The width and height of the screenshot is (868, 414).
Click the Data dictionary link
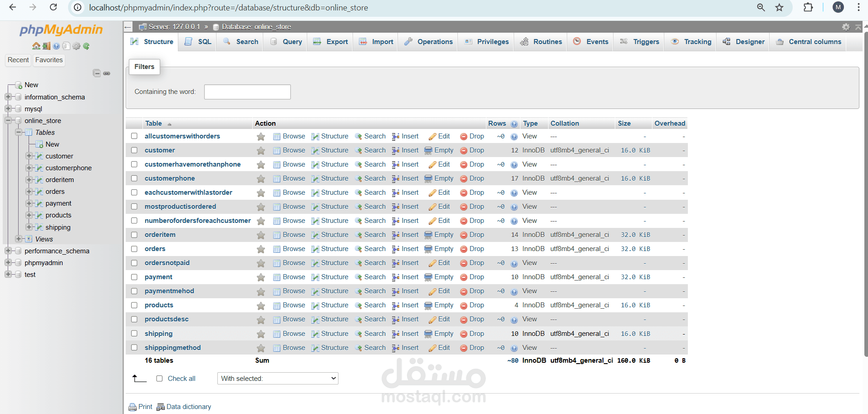pyautogui.click(x=188, y=406)
